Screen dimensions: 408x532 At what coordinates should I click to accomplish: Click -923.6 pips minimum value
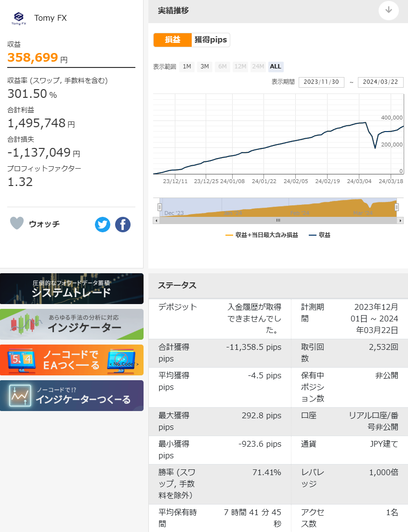(260, 444)
